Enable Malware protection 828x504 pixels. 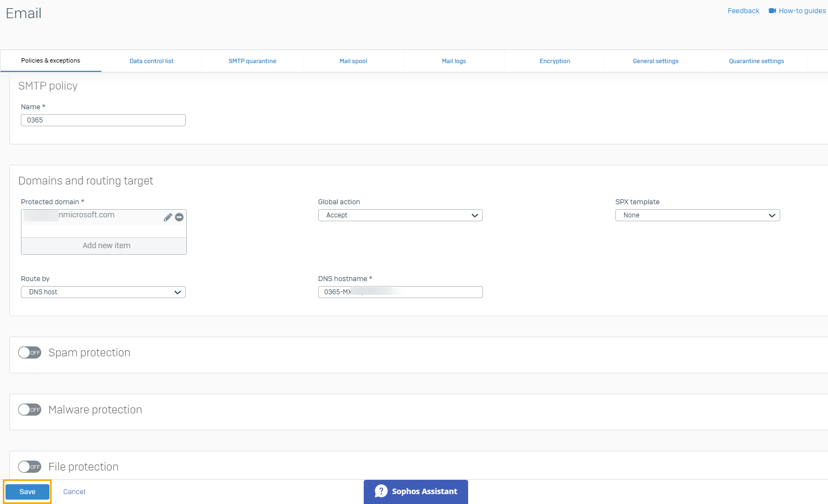tap(30, 409)
